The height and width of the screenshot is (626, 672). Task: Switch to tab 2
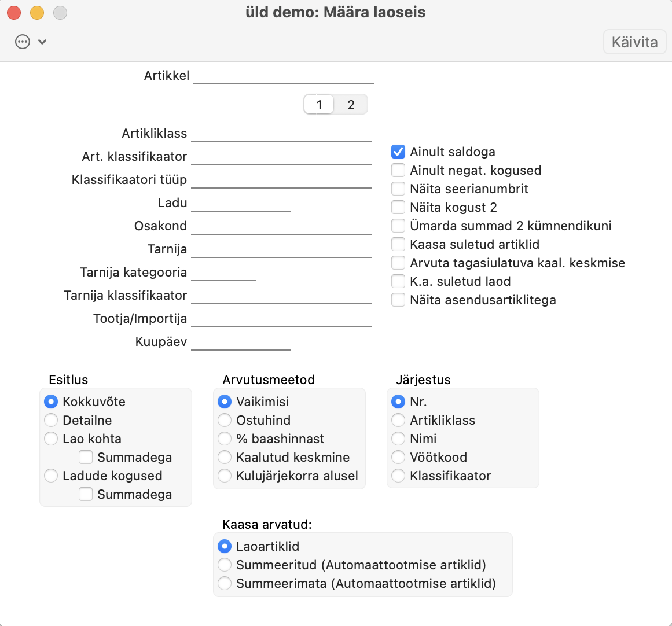click(351, 105)
